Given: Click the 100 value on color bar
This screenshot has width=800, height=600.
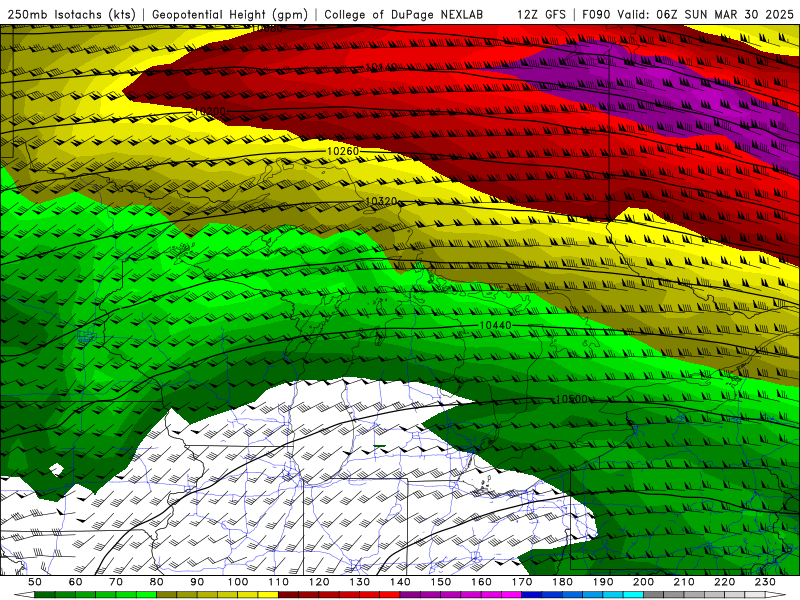Looking at the screenshot, I should tap(238, 582).
